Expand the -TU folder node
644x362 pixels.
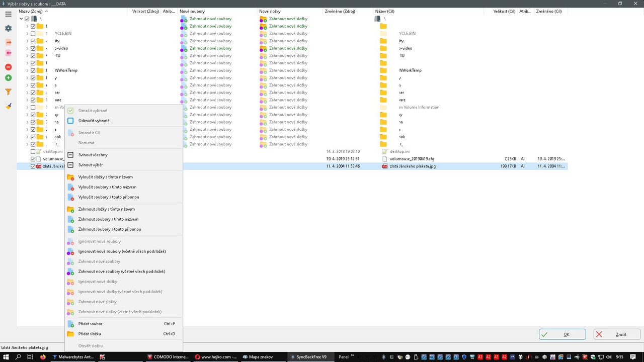click(x=27, y=56)
